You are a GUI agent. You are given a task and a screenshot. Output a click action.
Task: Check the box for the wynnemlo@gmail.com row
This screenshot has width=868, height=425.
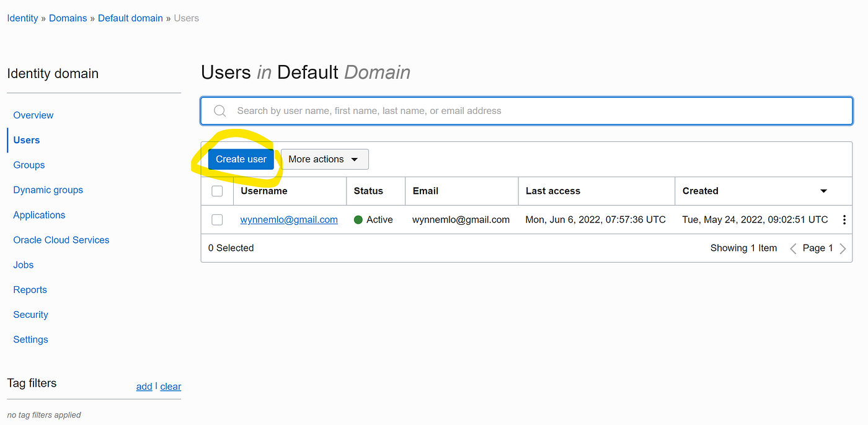[x=217, y=220]
